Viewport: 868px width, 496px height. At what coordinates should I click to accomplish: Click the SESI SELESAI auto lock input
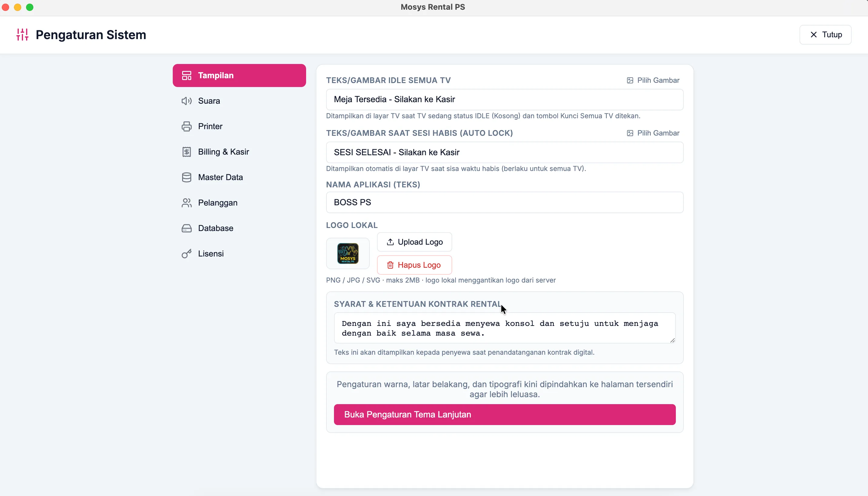click(x=505, y=152)
